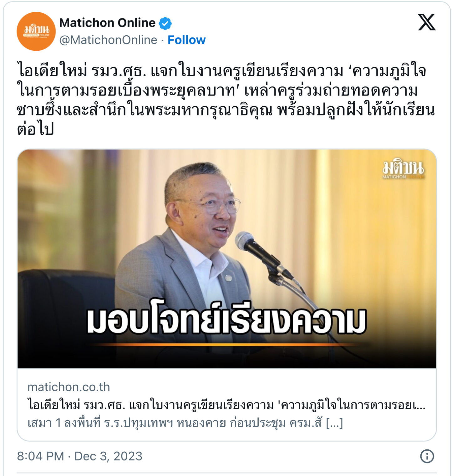452x476 pixels.
Task: Follow the Matichon Online account
Action: tap(186, 40)
